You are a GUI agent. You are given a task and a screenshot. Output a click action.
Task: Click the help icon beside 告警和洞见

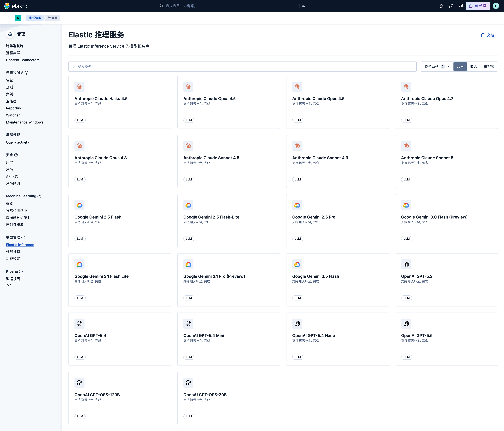coord(27,73)
